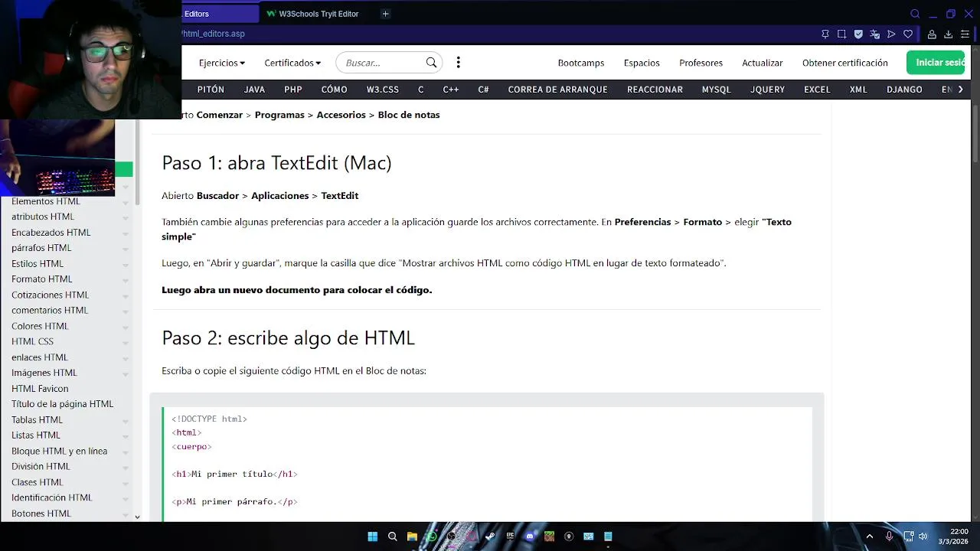Screen dimensions: 980x551
Task: Click down arrow at bottom of sidebar scrollbar
Action: coord(137,517)
